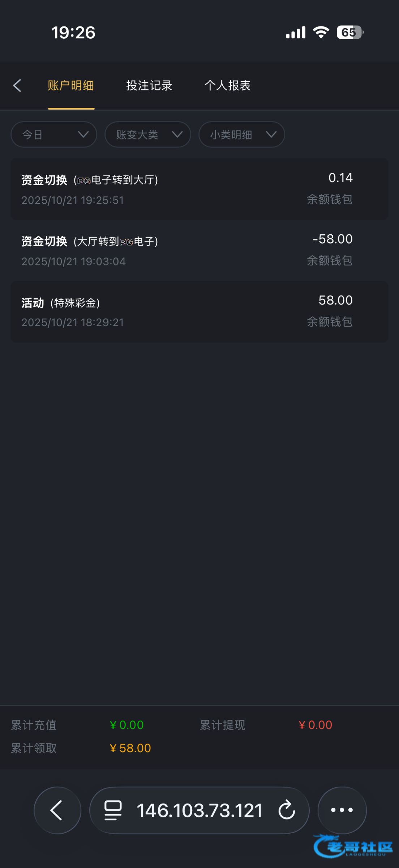Tap the 累计提现 ¥0.00 amount
Image resolution: width=399 pixels, height=868 pixels.
click(316, 725)
